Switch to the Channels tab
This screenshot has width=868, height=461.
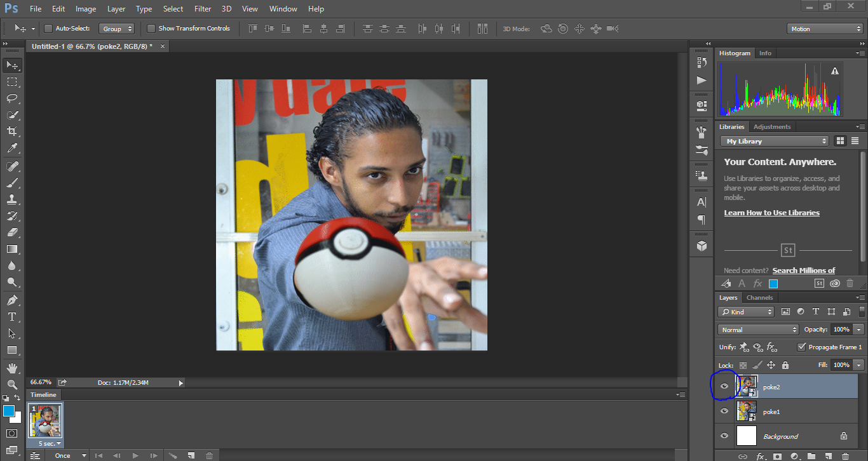coord(759,297)
